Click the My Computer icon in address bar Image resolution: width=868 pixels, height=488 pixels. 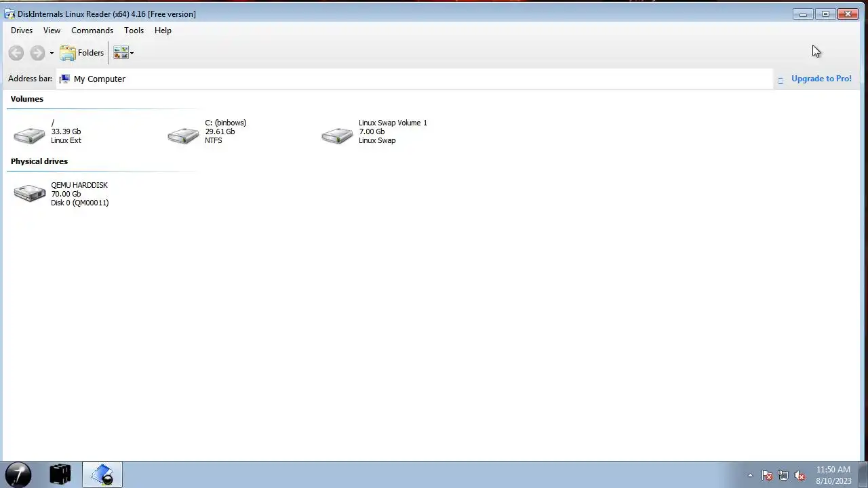[64, 79]
